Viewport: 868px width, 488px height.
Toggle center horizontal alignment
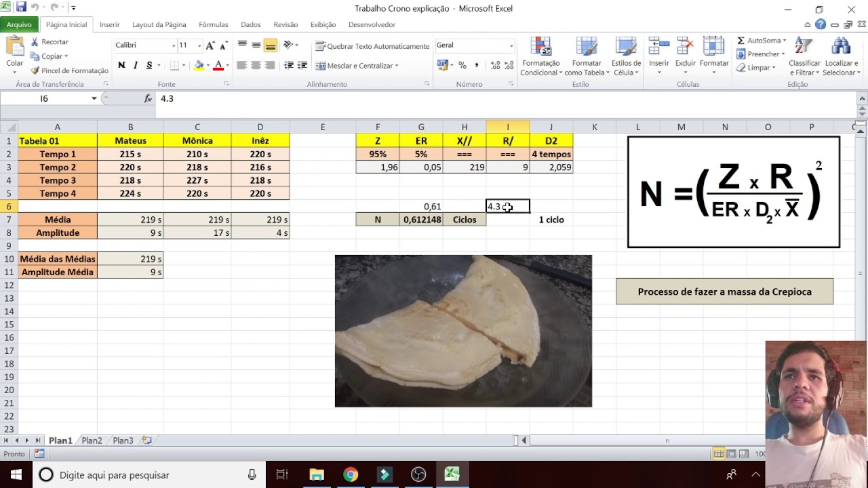click(256, 66)
